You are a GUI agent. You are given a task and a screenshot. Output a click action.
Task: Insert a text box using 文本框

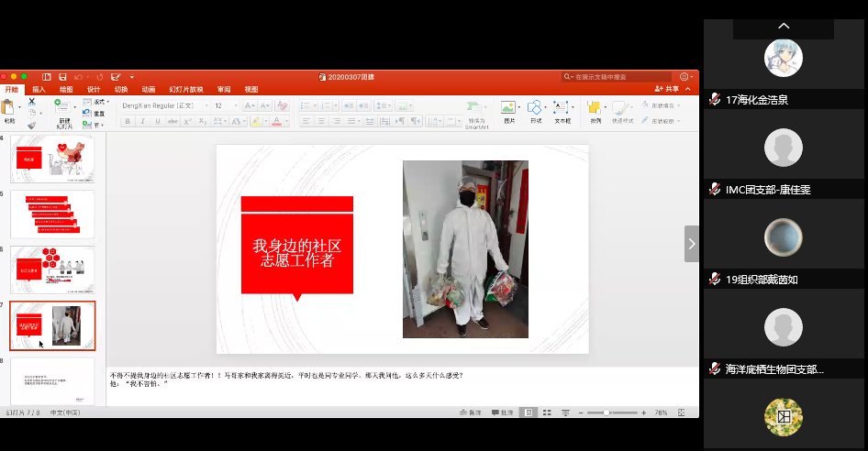point(562,109)
